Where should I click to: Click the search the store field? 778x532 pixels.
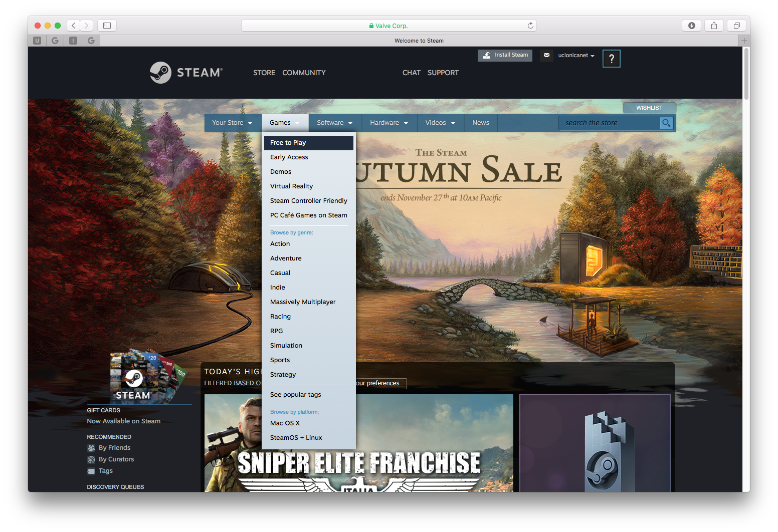(x=609, y=123)
